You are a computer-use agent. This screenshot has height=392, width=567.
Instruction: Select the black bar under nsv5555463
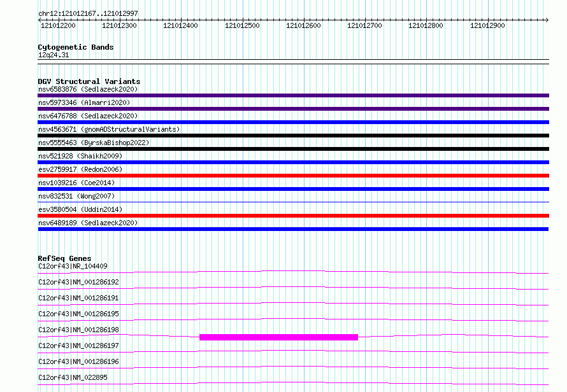(293, 149)
